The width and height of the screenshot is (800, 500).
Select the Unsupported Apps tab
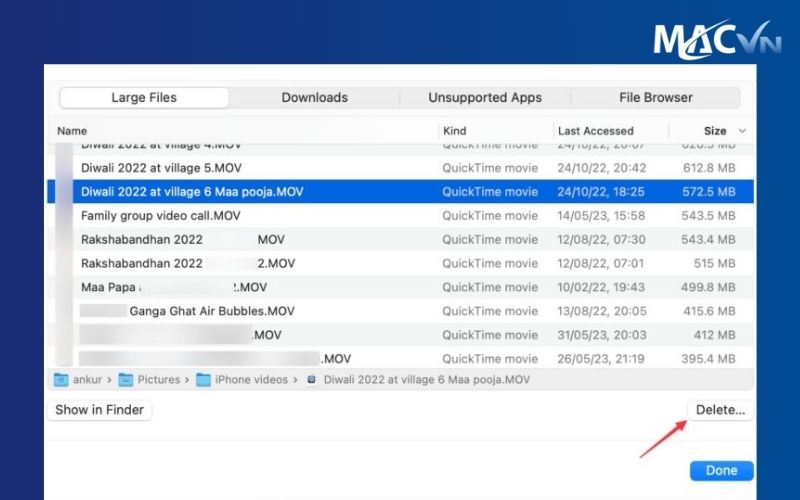(485, 97)
